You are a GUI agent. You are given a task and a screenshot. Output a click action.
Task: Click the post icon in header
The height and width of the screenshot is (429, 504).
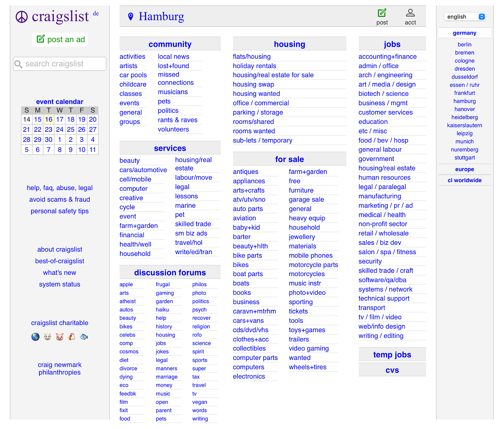(x=382, y=13)
